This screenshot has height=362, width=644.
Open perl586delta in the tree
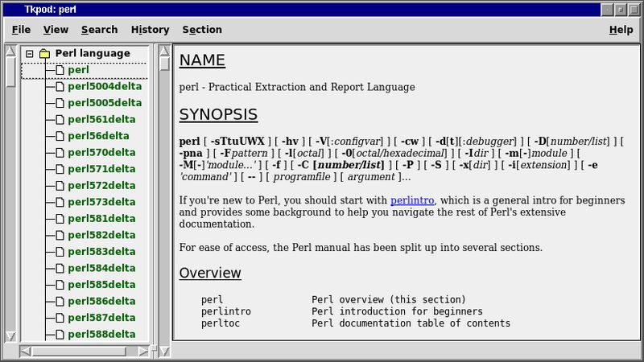(x=101, y=301)
